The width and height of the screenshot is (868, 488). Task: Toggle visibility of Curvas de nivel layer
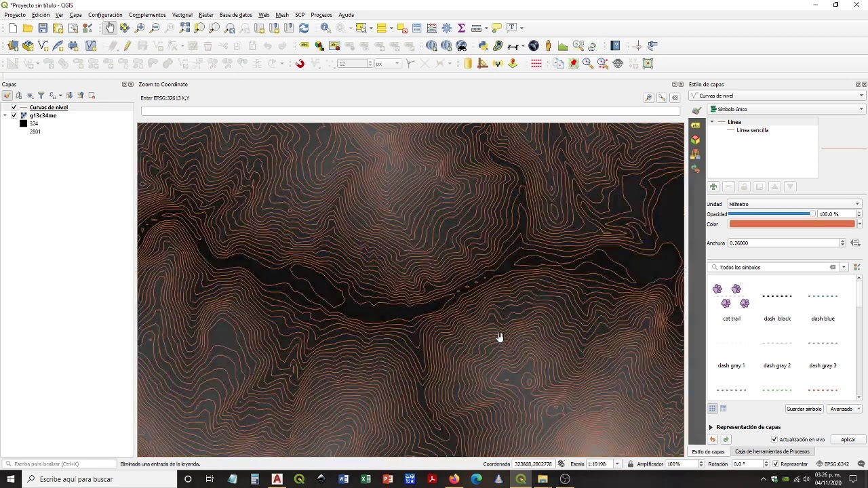coord(14,107)
